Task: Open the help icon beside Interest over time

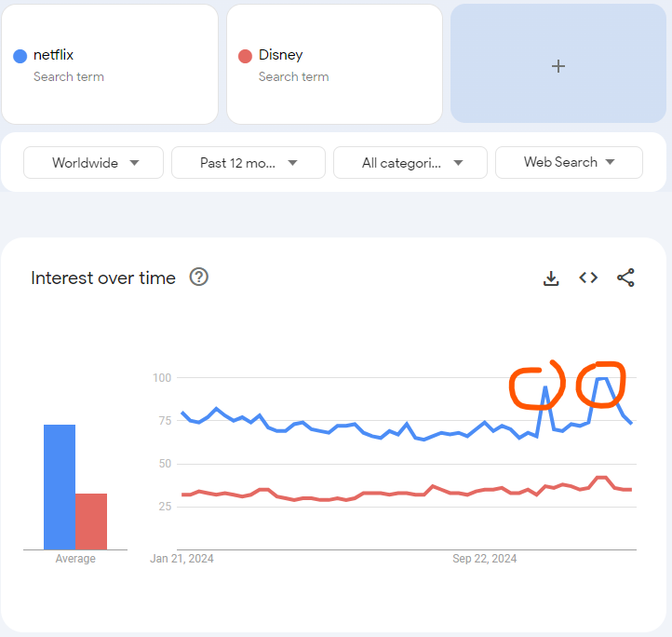Action: (x=198, y=277)
